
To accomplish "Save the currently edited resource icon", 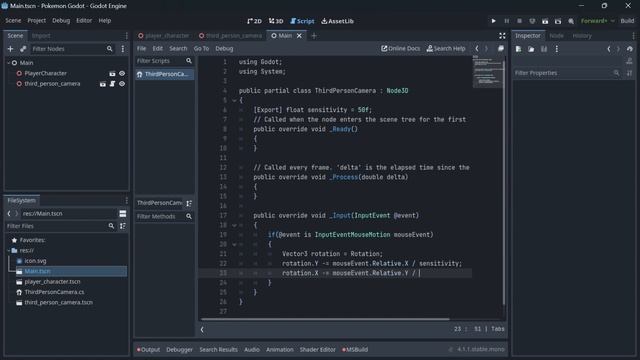I will (544, 49).
